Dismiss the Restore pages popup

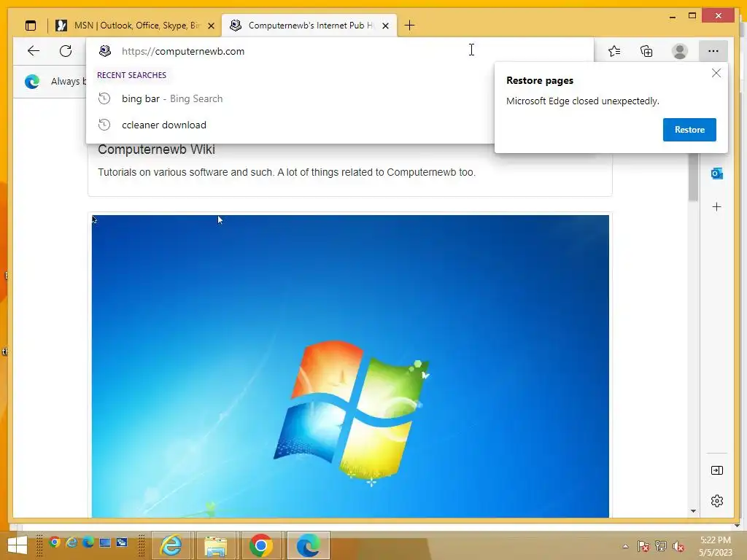[x=716, y=73]
